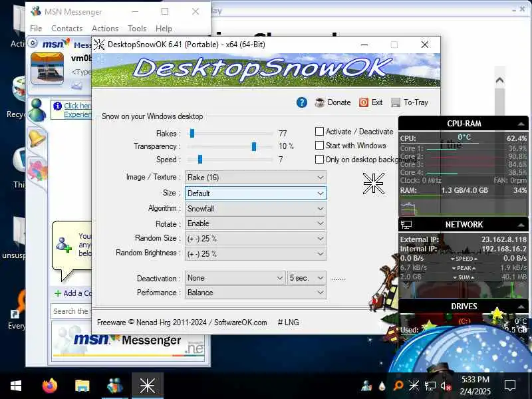Open the 5 sec. dropdown
532x399 pixels.
click(307, 278)
